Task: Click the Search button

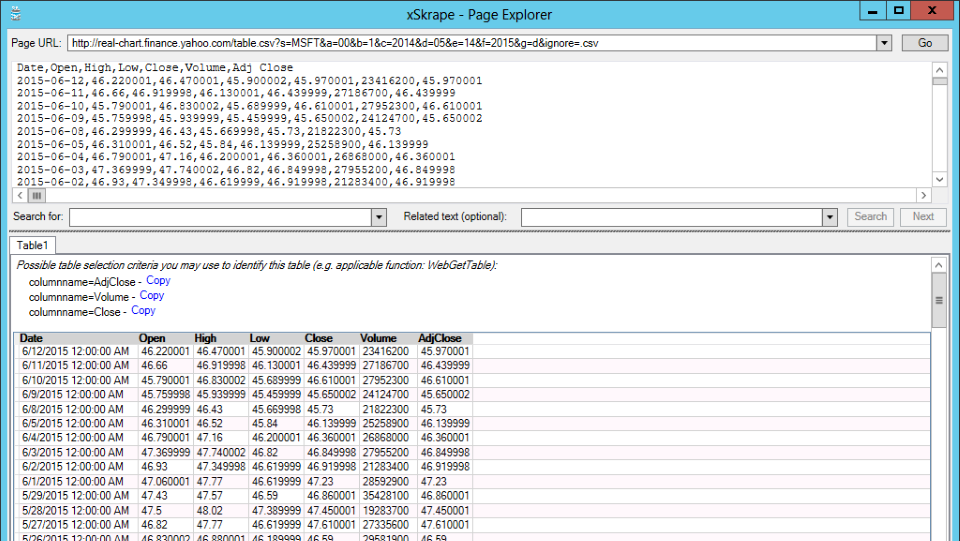Action: pos(870,217)
